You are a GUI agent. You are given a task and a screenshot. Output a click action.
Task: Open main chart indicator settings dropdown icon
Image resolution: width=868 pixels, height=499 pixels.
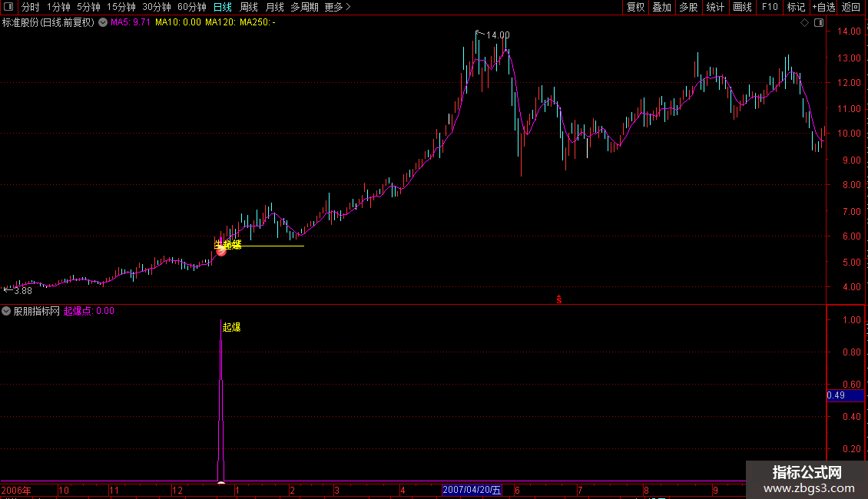tap(103, 23)
